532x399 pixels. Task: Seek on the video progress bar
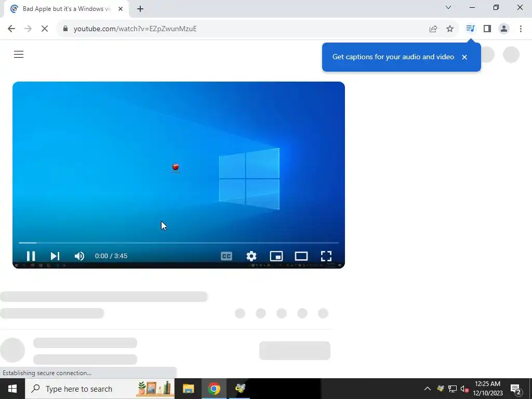pyautogui.click(x=179, y=243)
